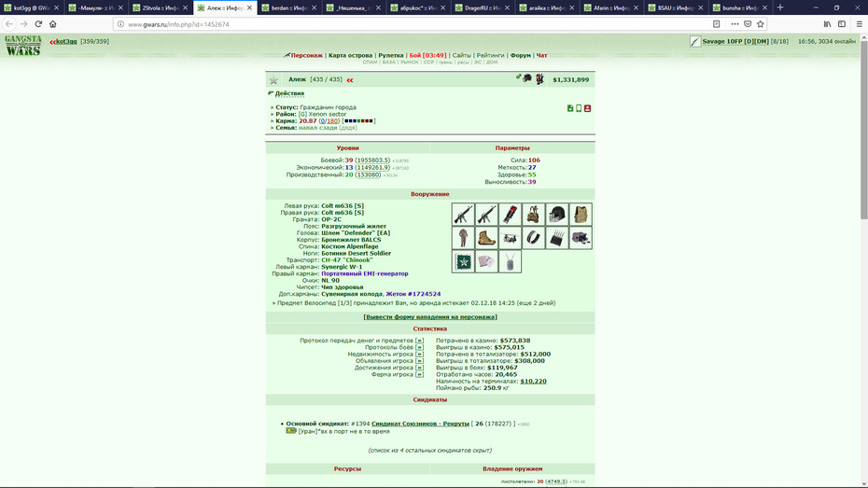Image resolution: width=868 pixels, height=488 pixels.
Task: Click the browser Home button
Action: point(53,23)
